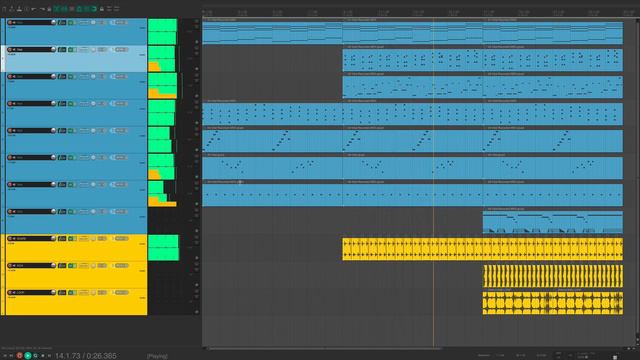The width and height of the screenshot is (640, 360).
Task: Click the KICK track name field
Action: [33, 265]
